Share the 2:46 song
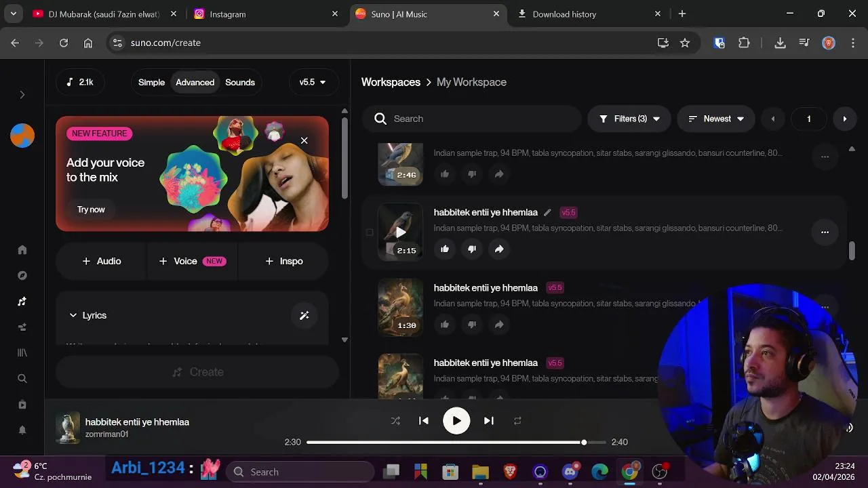 coord(499,174)
